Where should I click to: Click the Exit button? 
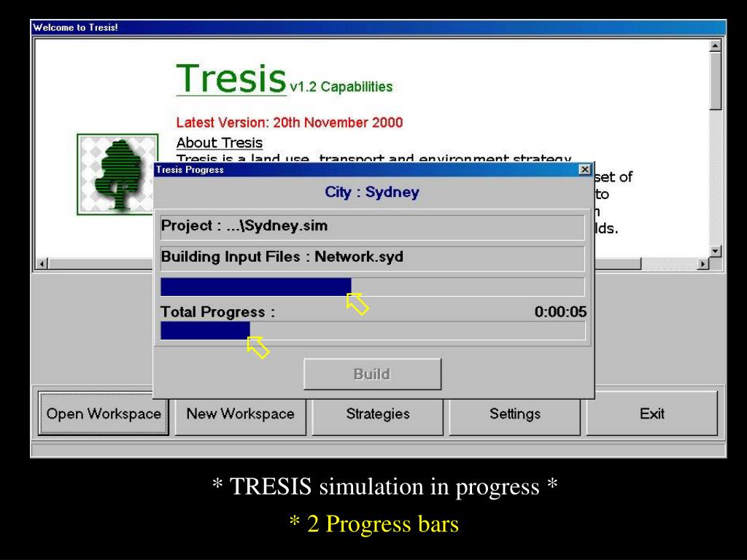pyautogui.click(x=651, y=413)
